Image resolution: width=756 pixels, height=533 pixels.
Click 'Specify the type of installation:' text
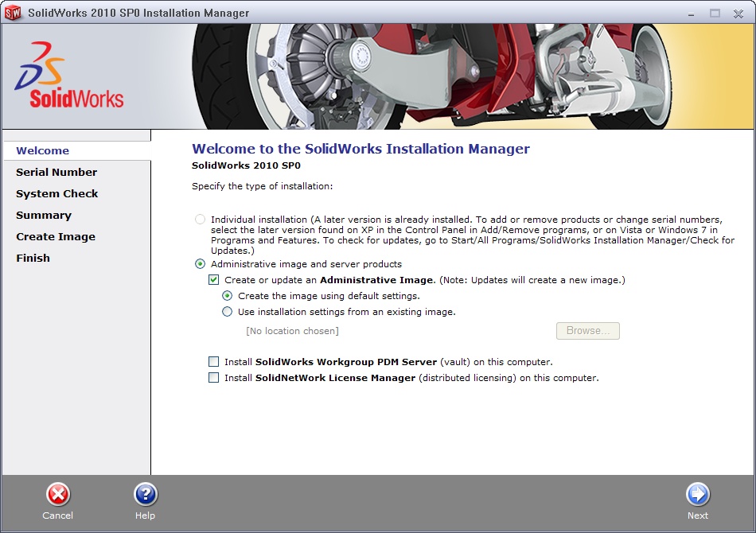click(x=263, y=186)
